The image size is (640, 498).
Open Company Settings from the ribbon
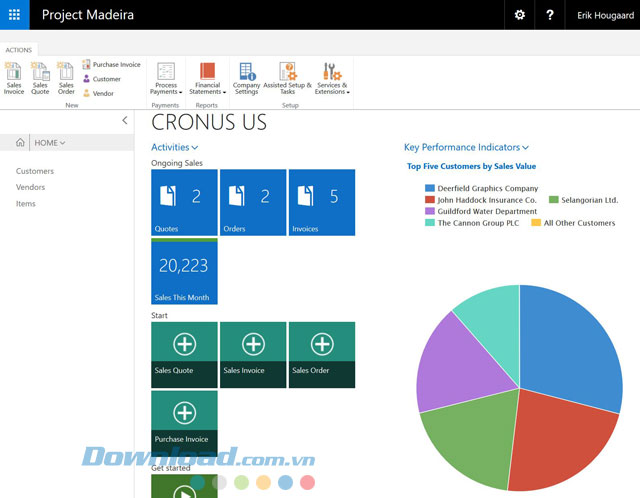tap(246, 77)
